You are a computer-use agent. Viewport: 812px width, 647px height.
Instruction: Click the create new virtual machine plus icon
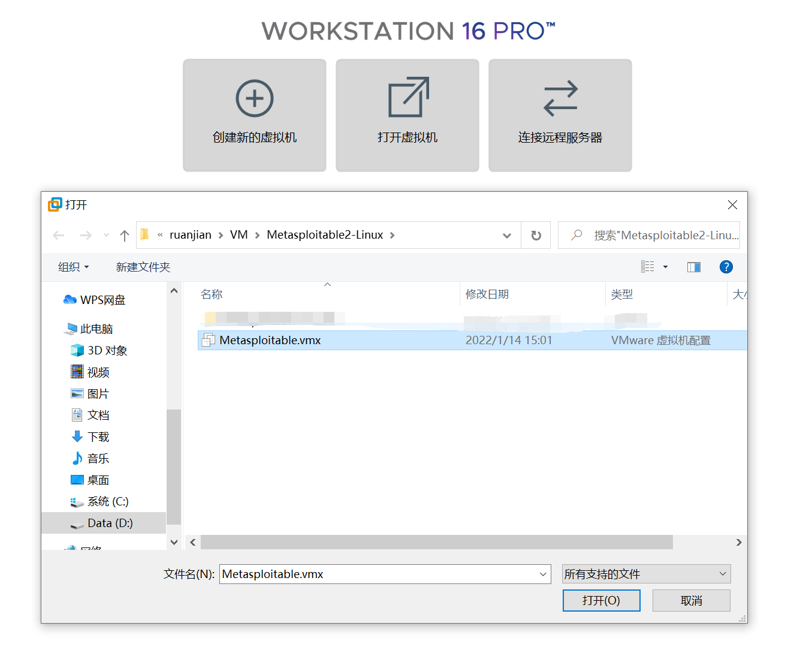click(x=255, y=98)
